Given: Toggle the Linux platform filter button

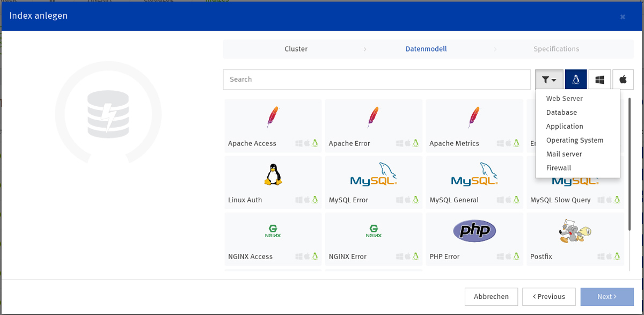Looking at the screenshot, I should click(x=576, y=79).
